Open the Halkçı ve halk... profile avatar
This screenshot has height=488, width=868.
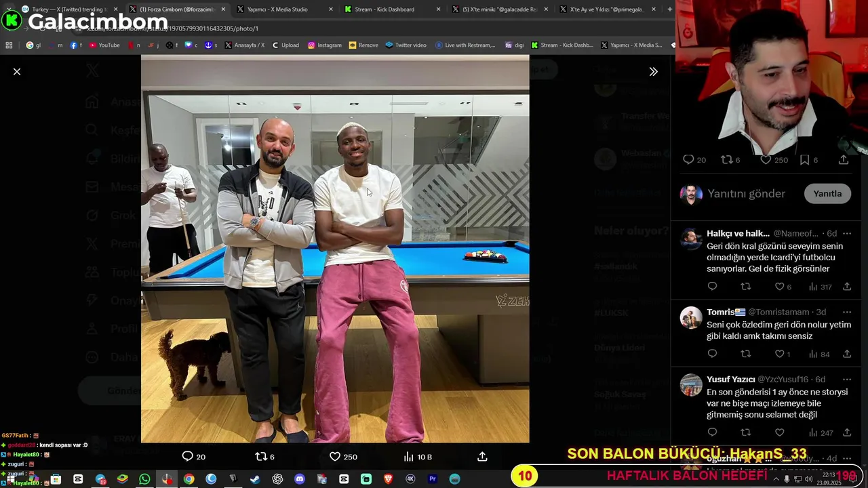click(x=691, y=239)
